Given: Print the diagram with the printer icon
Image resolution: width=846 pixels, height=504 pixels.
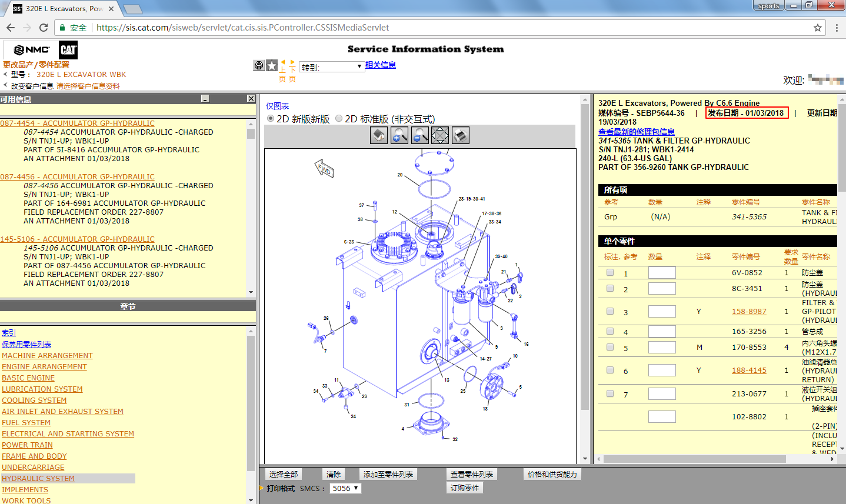Looking at the screenshot, I should point(461,136).
